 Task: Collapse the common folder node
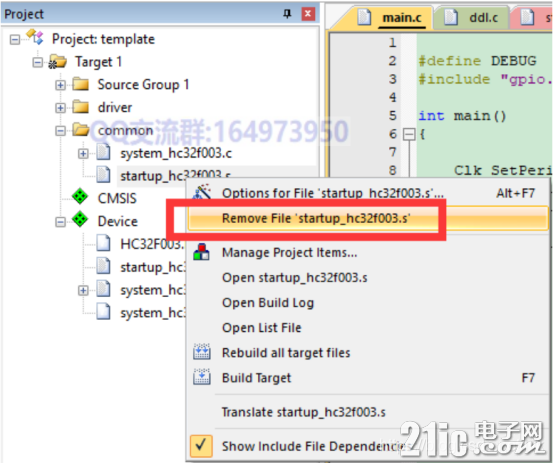[x=60, y=131]
